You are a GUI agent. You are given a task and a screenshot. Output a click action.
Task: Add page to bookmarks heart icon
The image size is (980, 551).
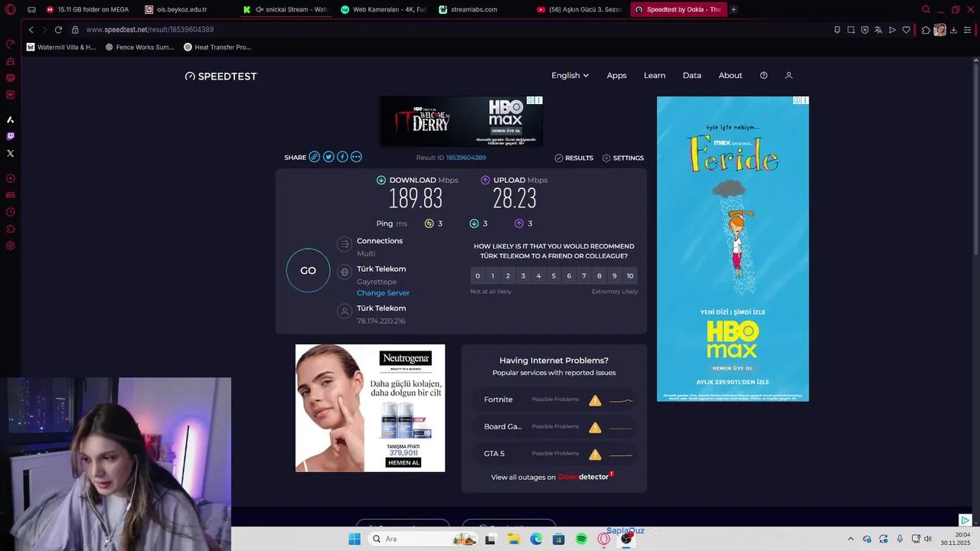906,30
